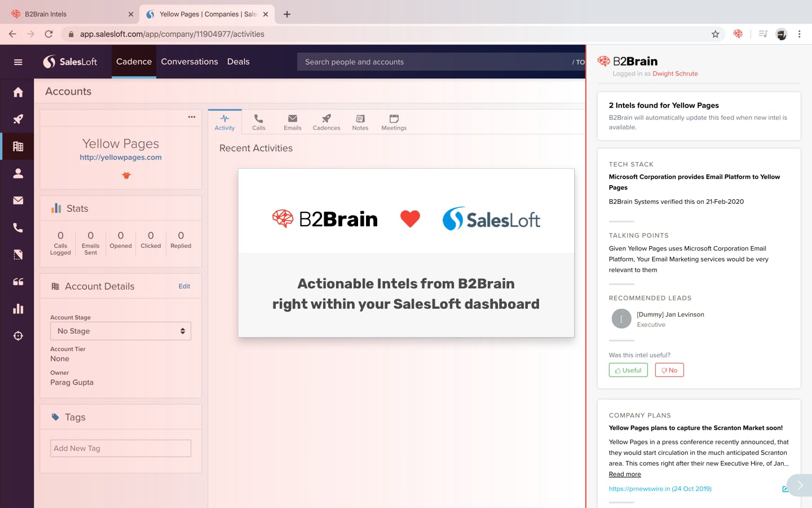Open the rocket Cadences sidebar icon
Viewport: 812px width, 508px height.
(18, 119)
